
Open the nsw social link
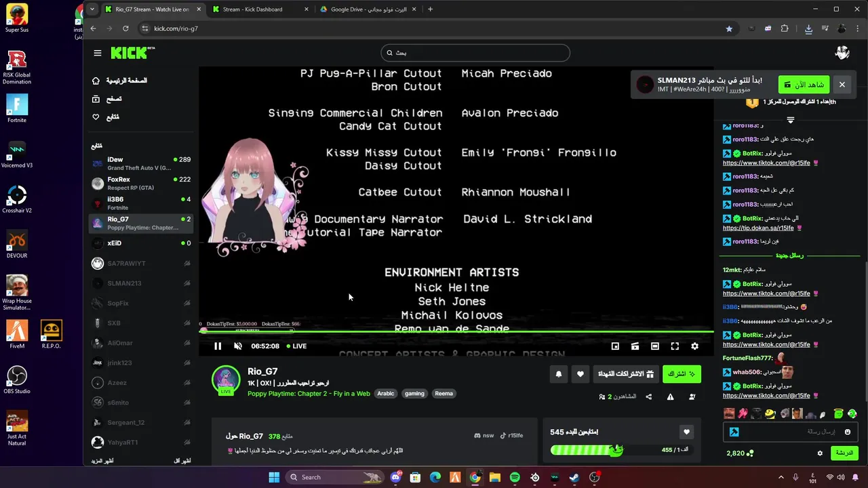(x=484, y=436)
